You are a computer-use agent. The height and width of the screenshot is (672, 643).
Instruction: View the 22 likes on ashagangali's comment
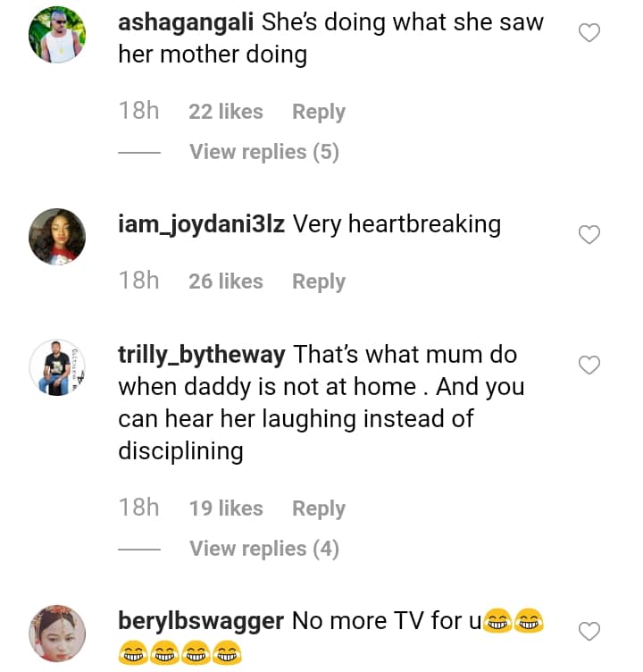(x=226, y=112)
